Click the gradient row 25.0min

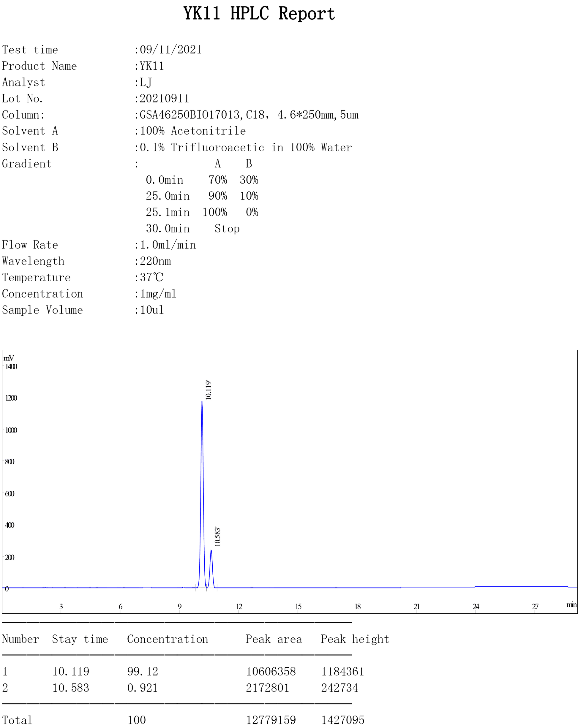tap(202, 196)
